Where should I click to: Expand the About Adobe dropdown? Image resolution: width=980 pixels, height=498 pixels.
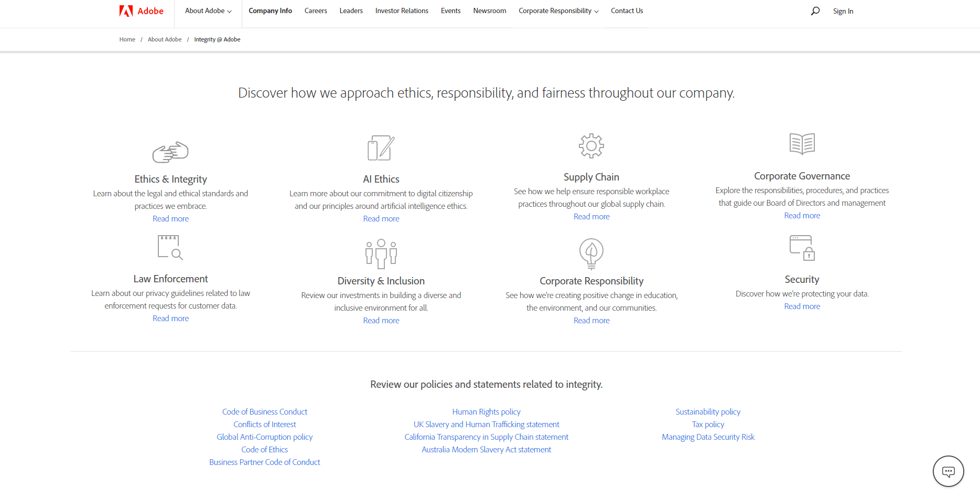208,11
